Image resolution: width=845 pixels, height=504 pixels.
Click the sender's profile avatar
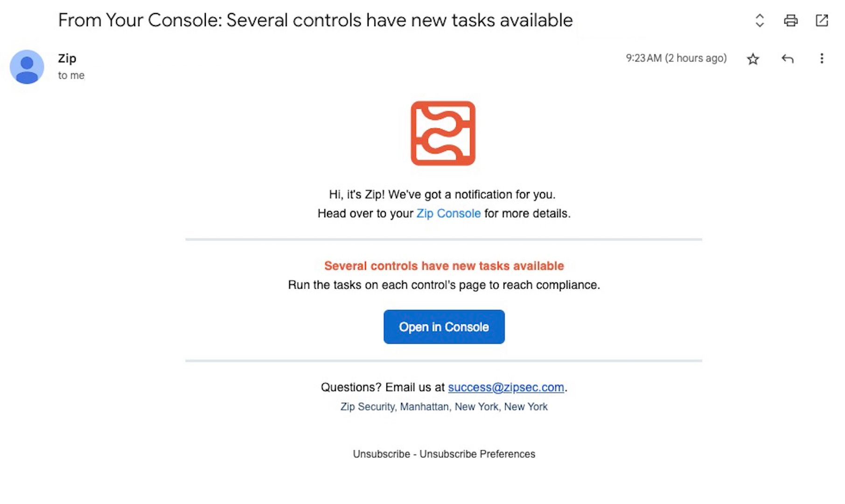(x=27, y=67)
